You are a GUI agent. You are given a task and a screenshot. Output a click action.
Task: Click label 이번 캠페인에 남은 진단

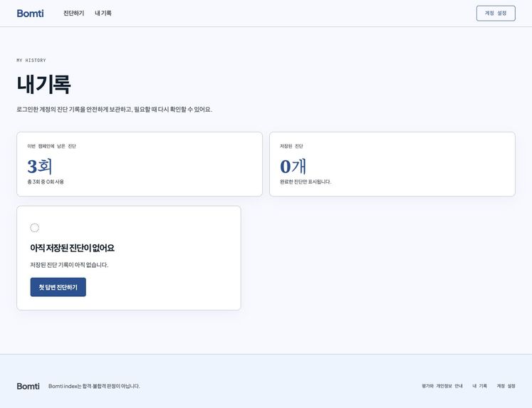tap(51, 146)
